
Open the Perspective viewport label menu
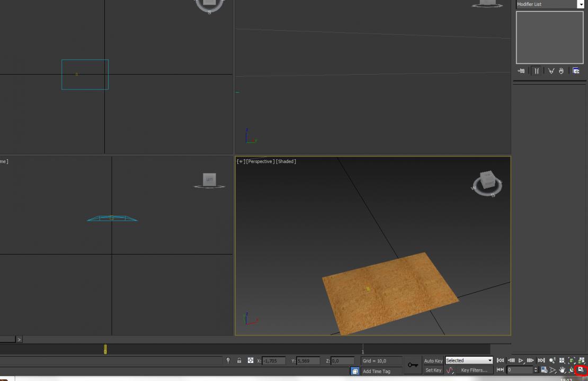click(x=260, y=161)
